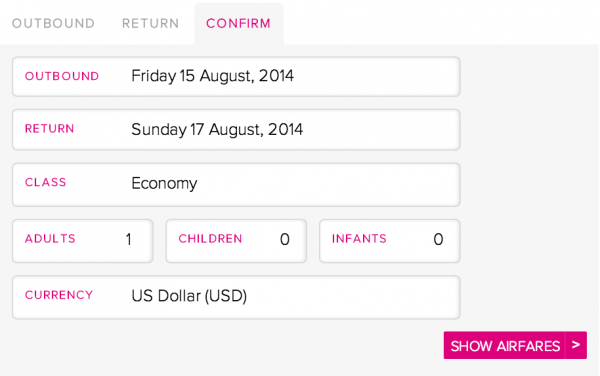Change the Infants passenger count
This screenshot has width=600, height=376.
(x=390, y=241)
